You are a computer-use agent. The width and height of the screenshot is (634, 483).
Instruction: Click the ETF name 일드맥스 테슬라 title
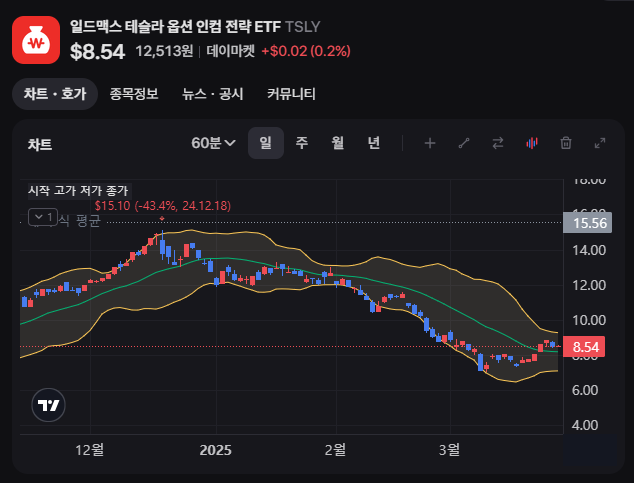(175, 27)
